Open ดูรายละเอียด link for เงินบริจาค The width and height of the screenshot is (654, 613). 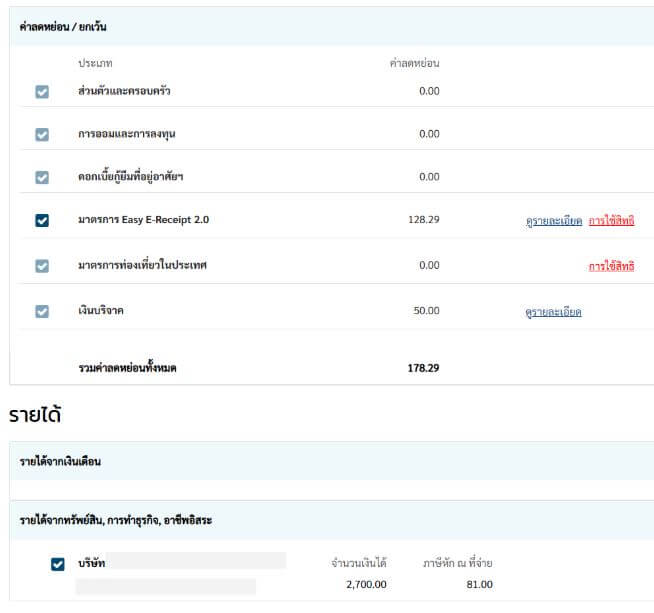point(553,312)
